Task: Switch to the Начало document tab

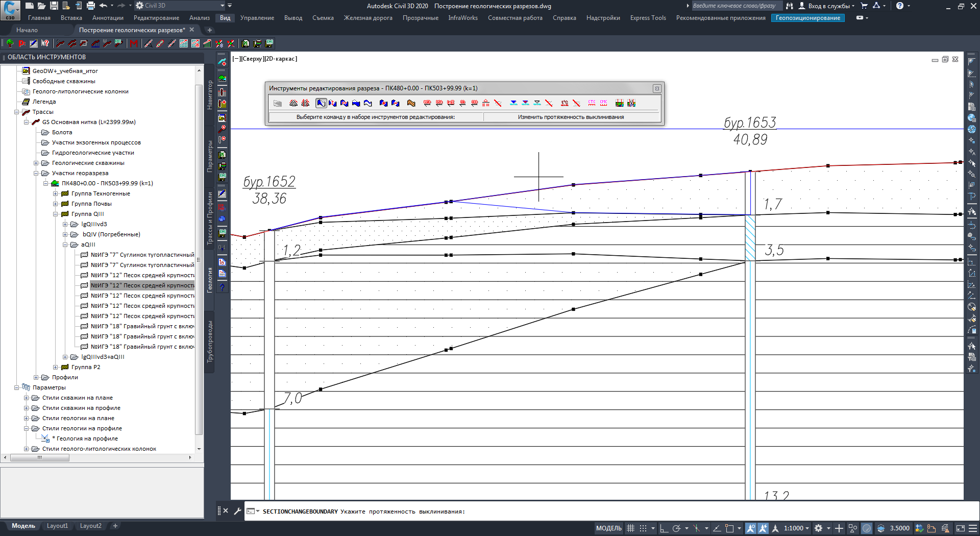Action: point(27,30)
